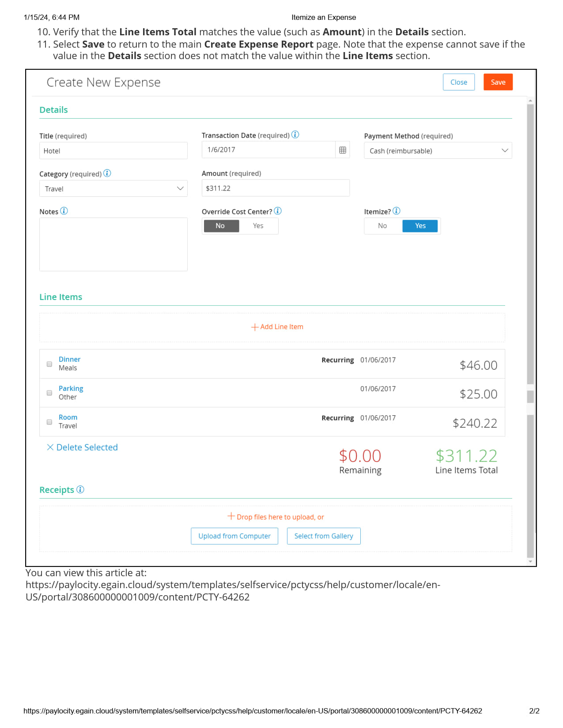Click the plus icon for Add Line Item
The width and height of the screenshot is (563, 728).
tap(254, 327)
